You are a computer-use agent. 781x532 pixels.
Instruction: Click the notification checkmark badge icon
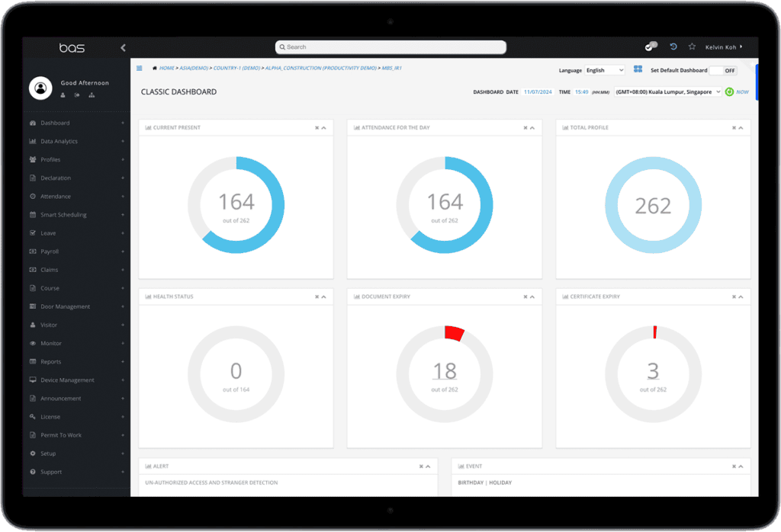coord(651,46)
